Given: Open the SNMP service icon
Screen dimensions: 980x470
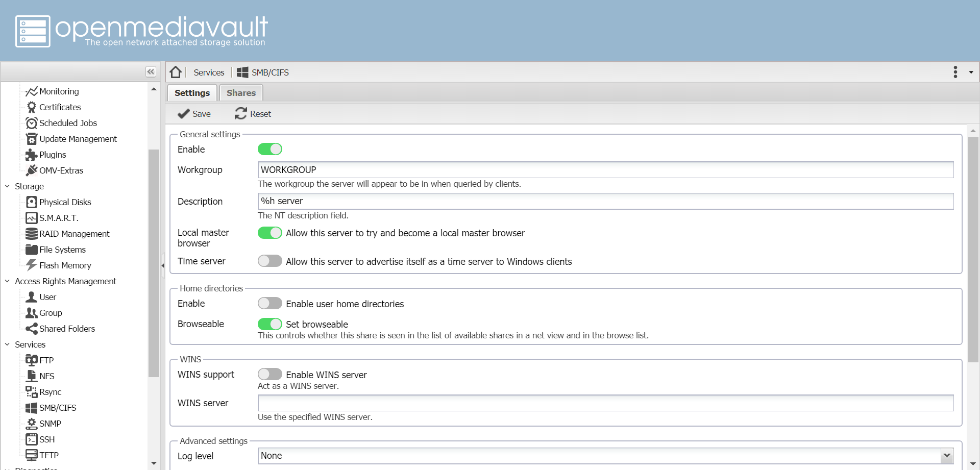Looking at the screenshot, I should coord(32,424).
